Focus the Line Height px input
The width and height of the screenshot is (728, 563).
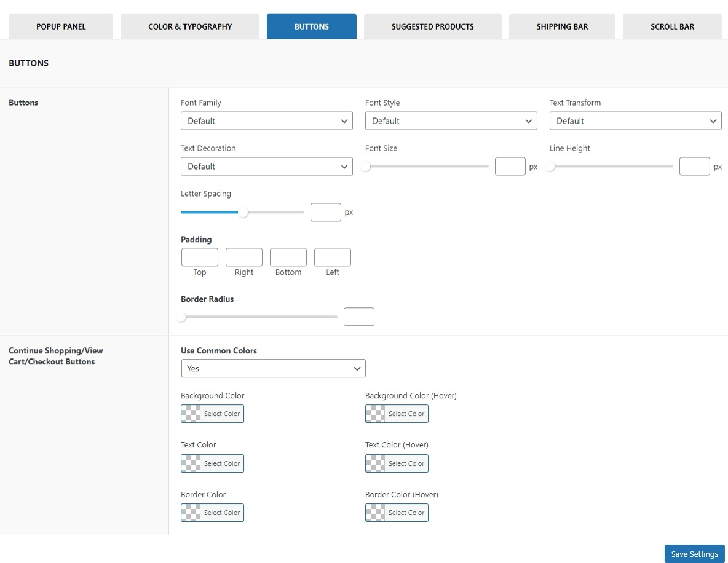tap(694, 166)
